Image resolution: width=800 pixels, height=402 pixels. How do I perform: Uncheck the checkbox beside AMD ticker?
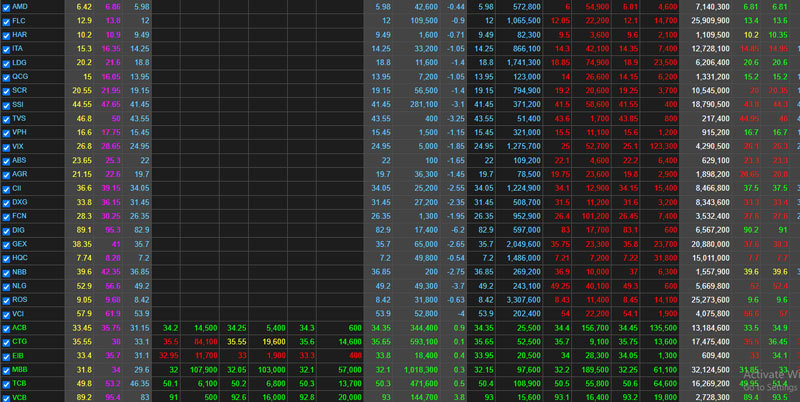point(6,6)
